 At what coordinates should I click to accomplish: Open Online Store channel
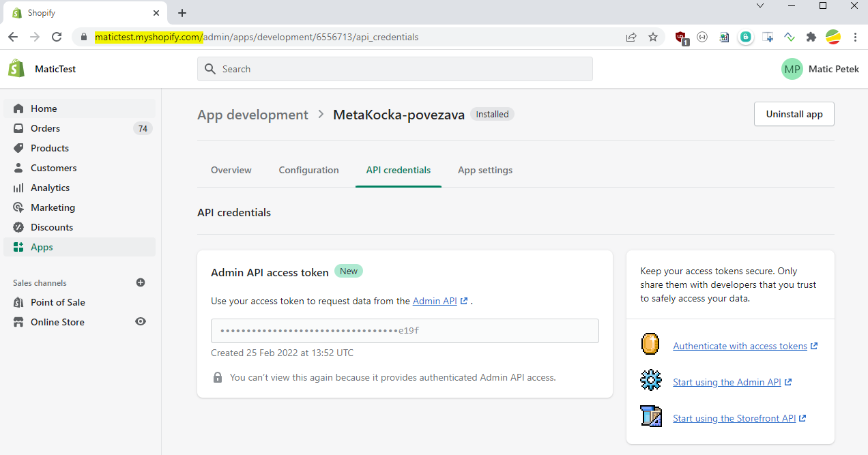pyautogui.click(x=57, y=322)
